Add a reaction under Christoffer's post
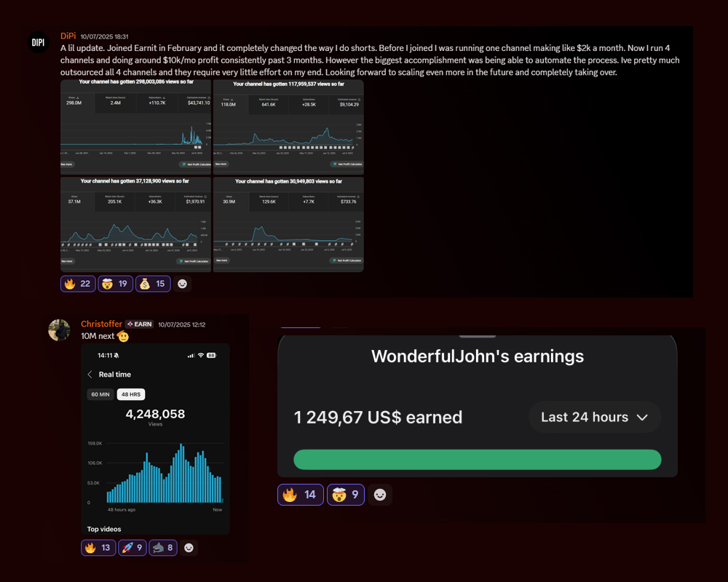Image resolution: width=728 pixels, height=582 pixels. 189,548
